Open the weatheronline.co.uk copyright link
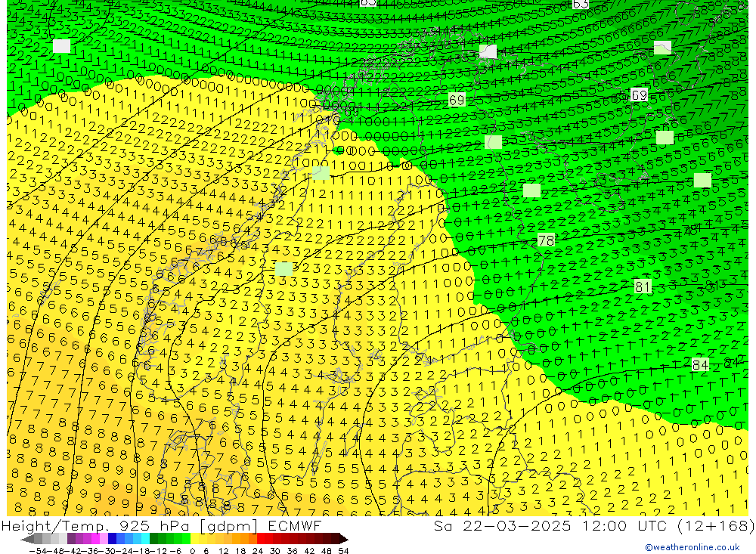Screen dimensions: 756x554 [692, 547]
